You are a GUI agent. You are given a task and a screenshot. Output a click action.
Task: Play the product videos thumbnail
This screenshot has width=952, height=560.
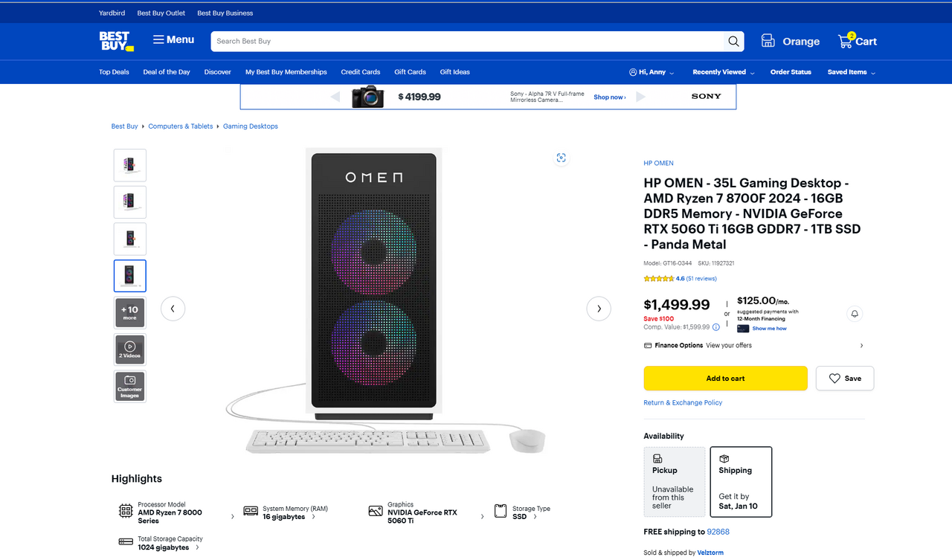click(x=130, y=350)
